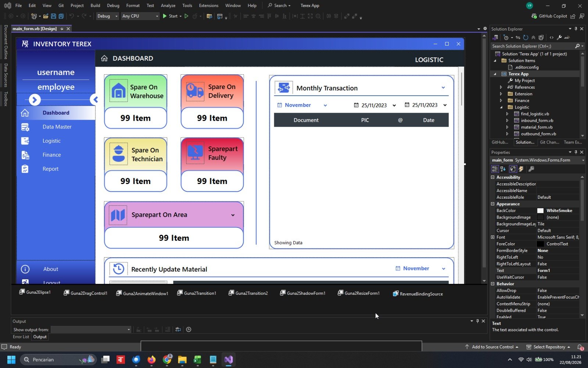Click Report in the form sidebar
Viewport: 588px width, 368px height.
50,169
